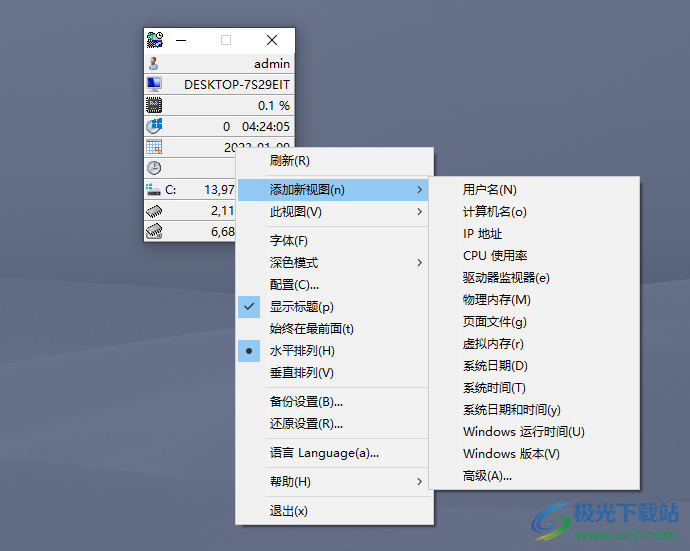The height and width of the screenshot is (551, 690).
Task: Add the 驱动器监视器(e) view
Action: (x=534, y=278)
